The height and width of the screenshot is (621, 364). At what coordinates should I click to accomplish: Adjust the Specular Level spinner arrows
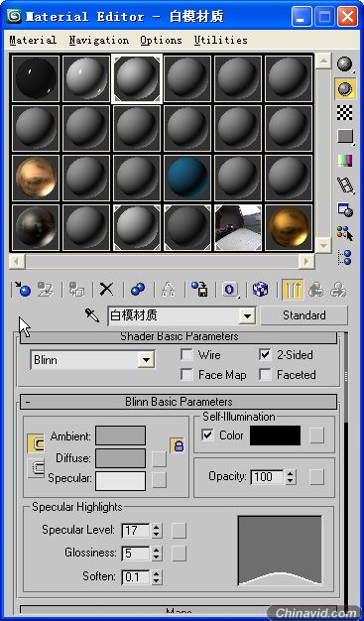157,531
